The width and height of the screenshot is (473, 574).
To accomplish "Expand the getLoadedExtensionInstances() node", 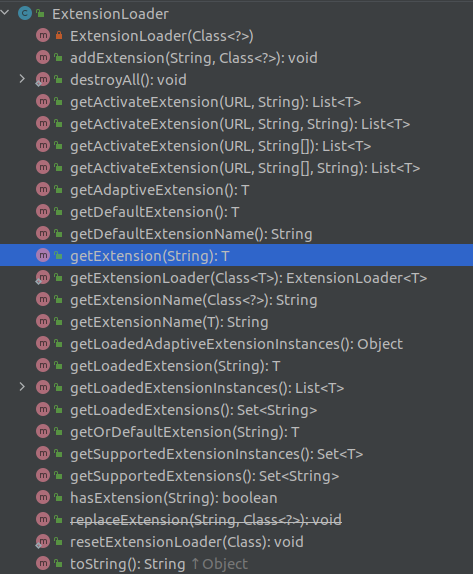I will click(x=22, y=387).
